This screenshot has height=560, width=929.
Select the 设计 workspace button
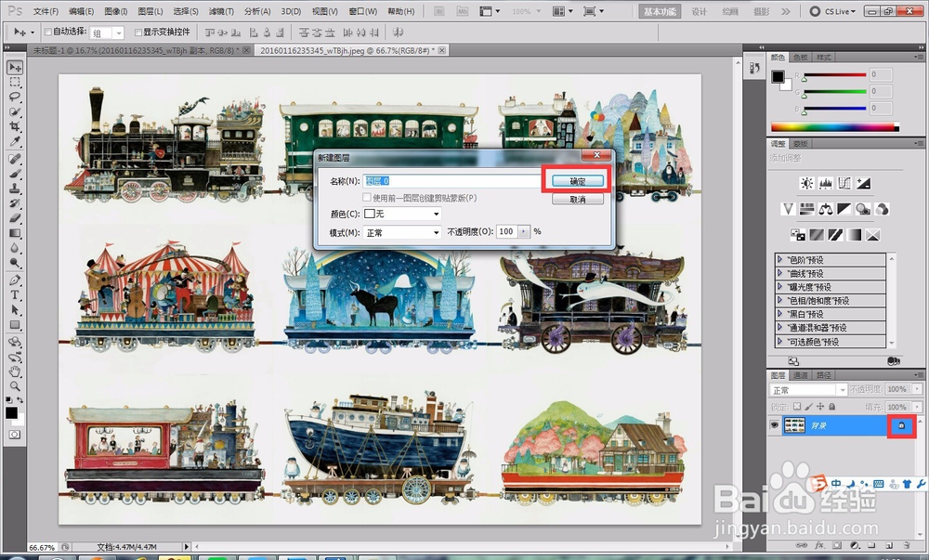point(700,11)
